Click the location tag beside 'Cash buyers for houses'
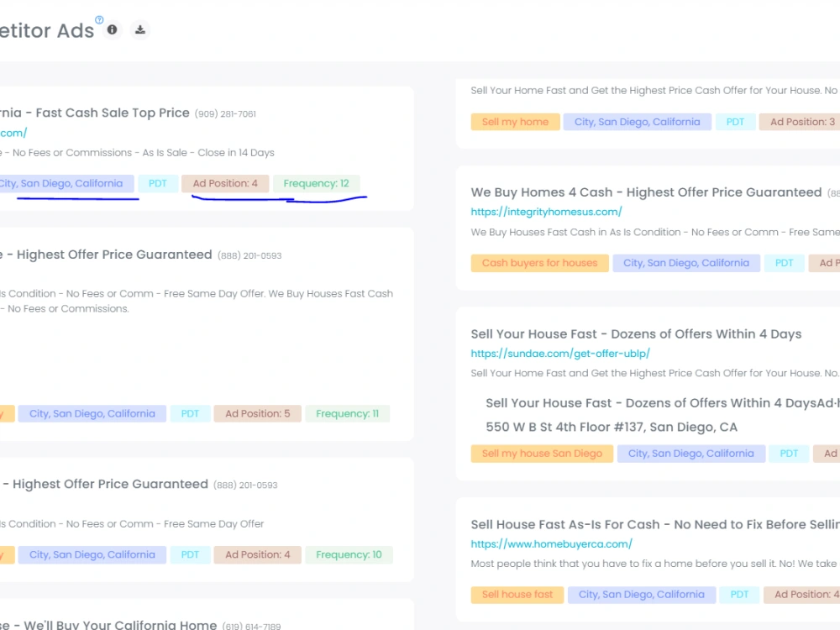Screen dimensions: 840x630 [x=685, y=263]
